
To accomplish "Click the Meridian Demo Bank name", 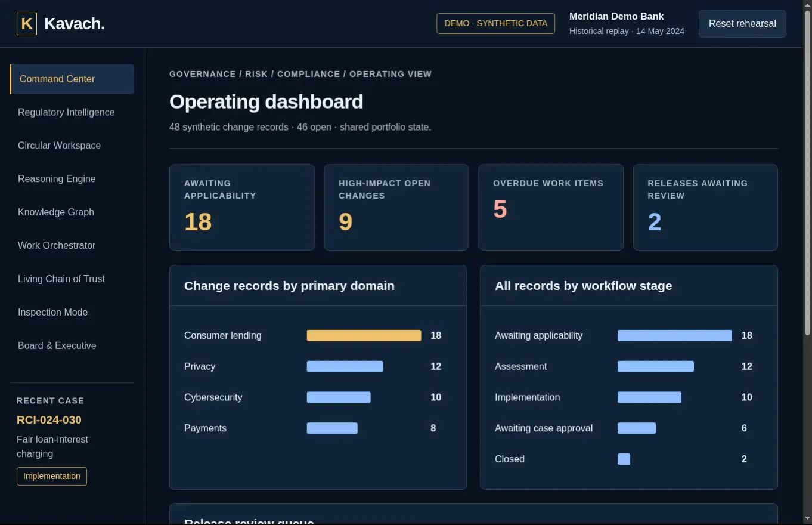I will (x=616, y=17).
